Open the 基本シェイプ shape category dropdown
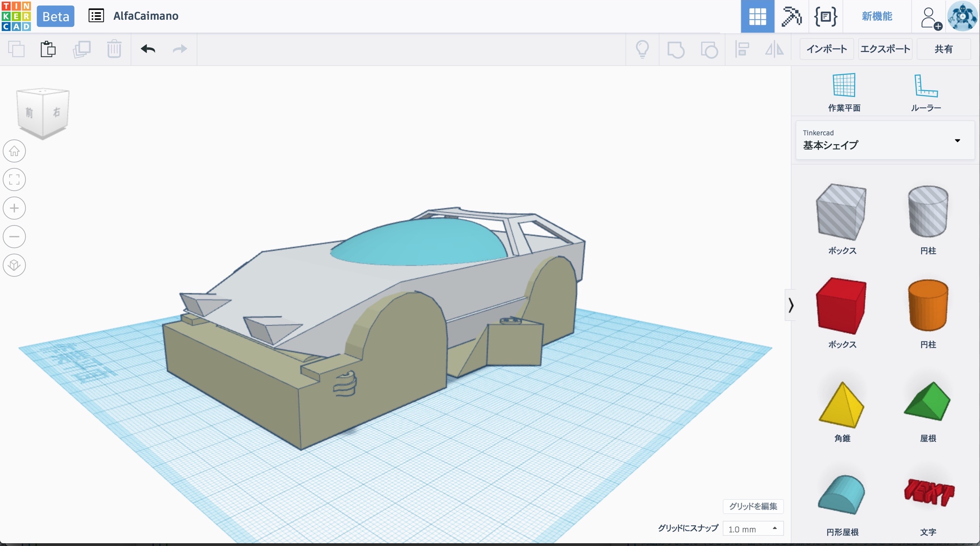The image size is (980, 546). [885, 140]
